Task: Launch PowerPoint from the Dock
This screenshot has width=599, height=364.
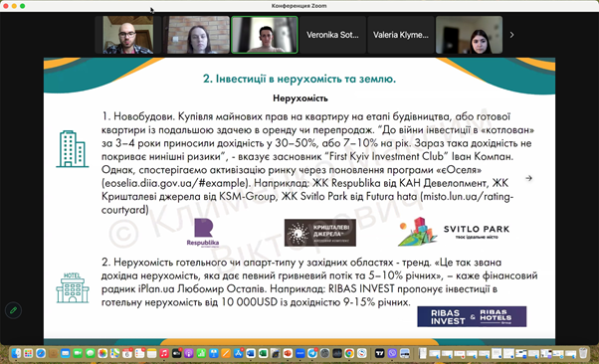Action: [288, 353]
